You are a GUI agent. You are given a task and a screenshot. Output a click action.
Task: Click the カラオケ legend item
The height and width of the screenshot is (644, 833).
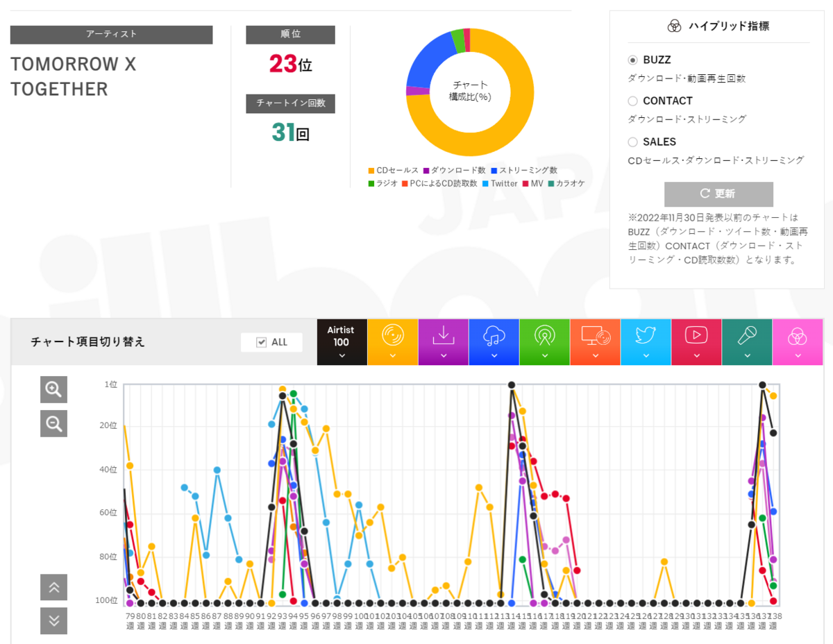(x=566, y=184)
